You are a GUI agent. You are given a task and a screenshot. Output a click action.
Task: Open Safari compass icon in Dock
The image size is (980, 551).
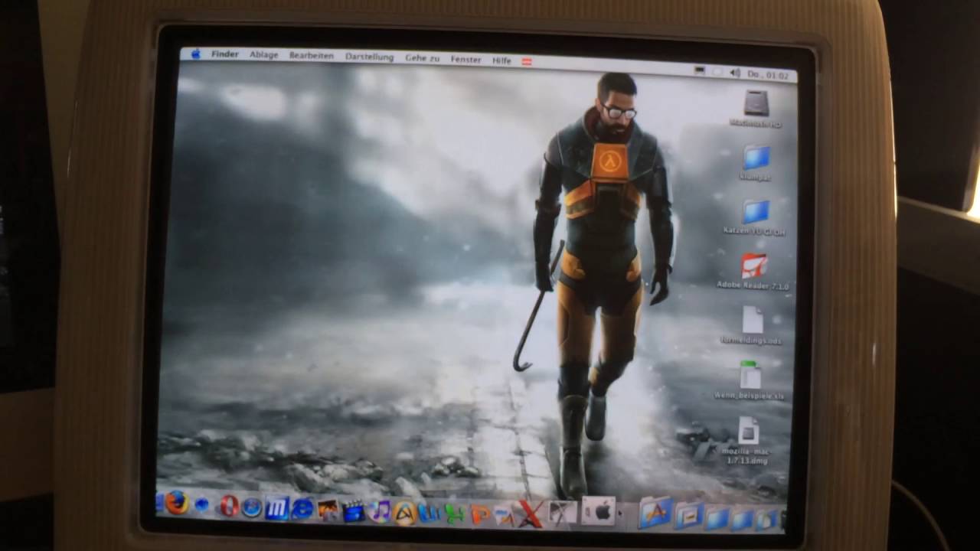tap(252, 507)
